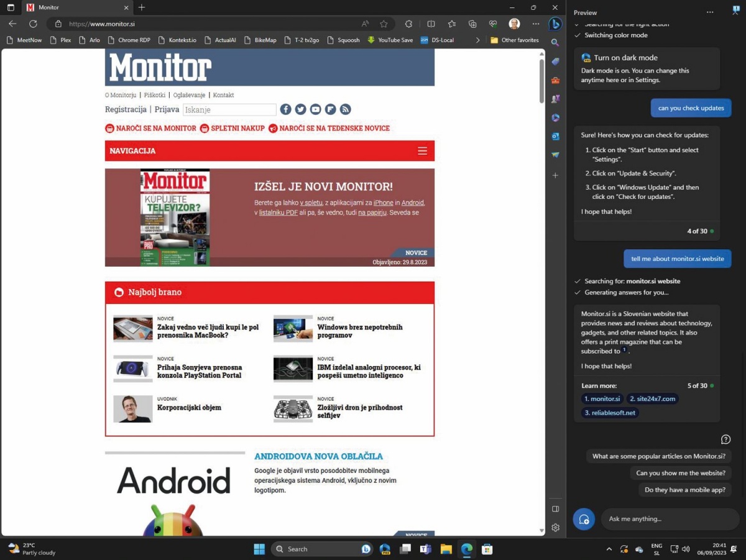Click 'Can you show me the website?' suggestion
746x560 pixels.
pyautogui.click(x=681, y=473)
